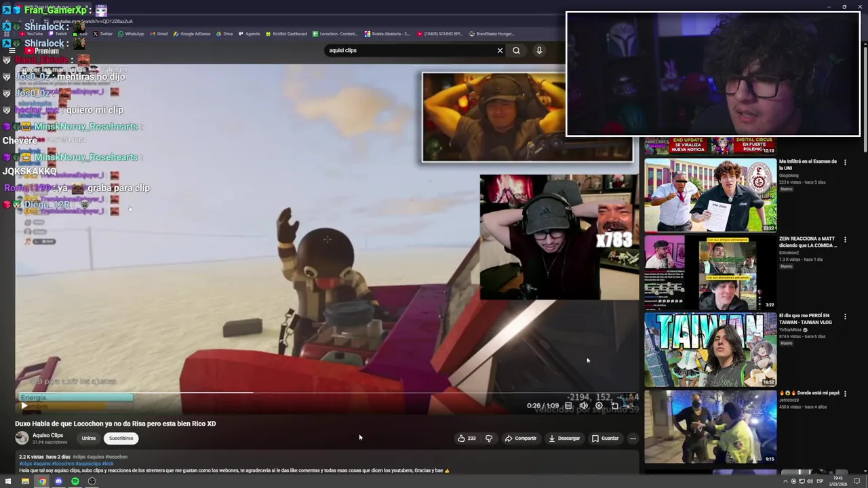Viewport: 868px width, 488px height.
Task: Start voice search with microphone icon
Action: [539, 50]
